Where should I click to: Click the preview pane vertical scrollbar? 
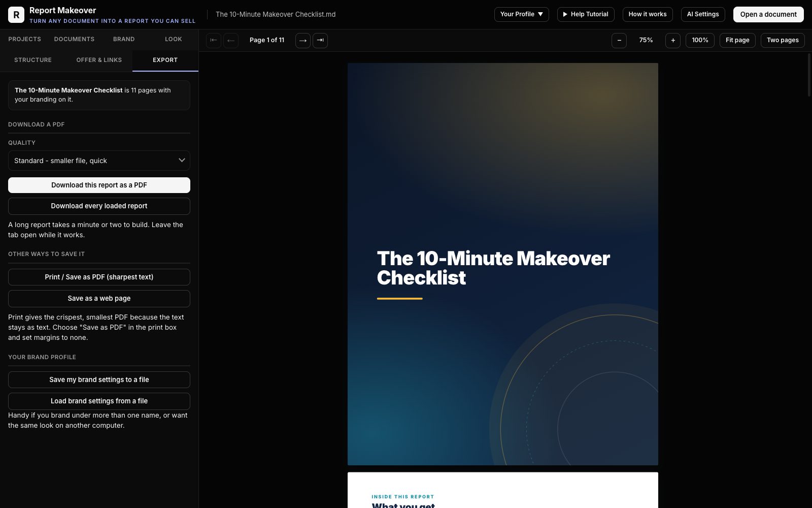(809, 75)
